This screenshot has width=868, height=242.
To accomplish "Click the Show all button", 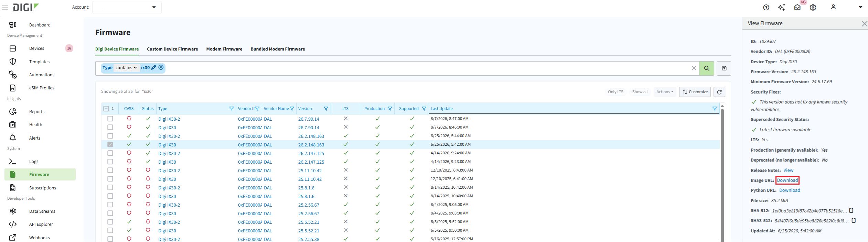I will pyautogui.click(x=640, y=92).
